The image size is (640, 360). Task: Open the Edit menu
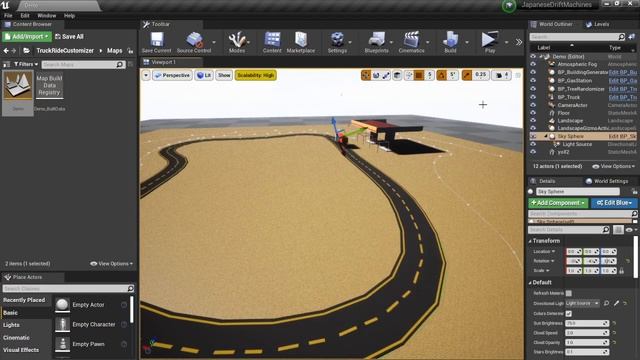coord(25,16)
